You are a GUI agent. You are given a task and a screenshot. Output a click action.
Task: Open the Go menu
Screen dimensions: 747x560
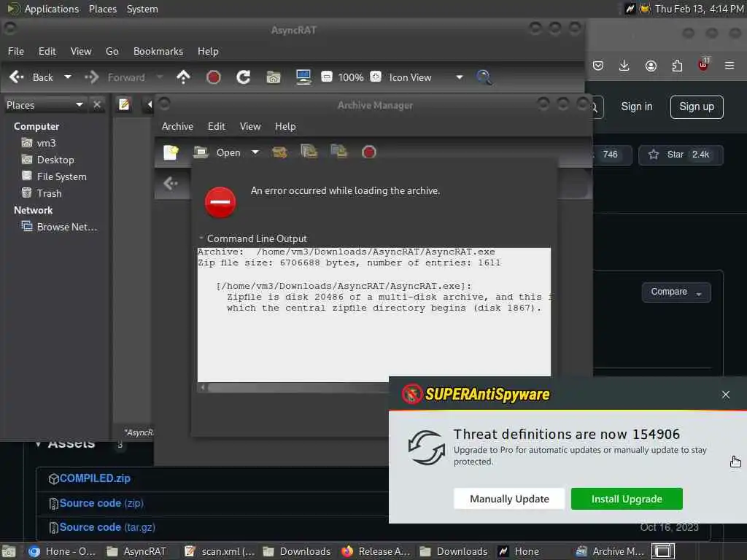pos(112,51)
